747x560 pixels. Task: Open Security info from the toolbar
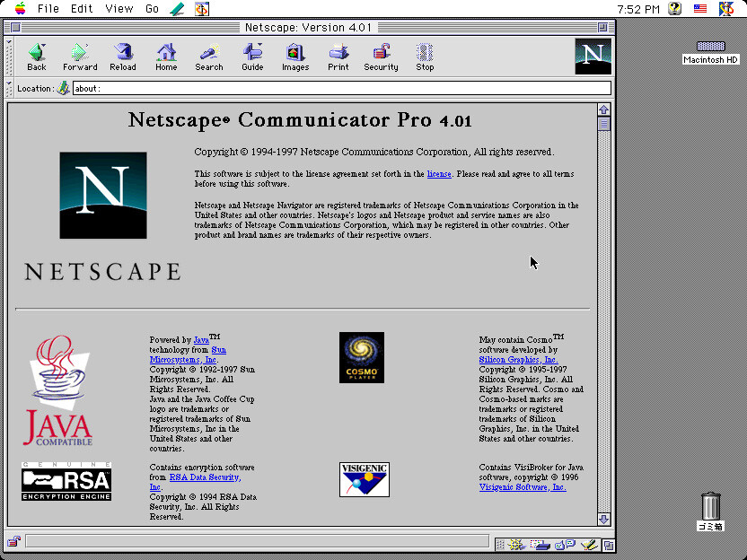point(381,57)
